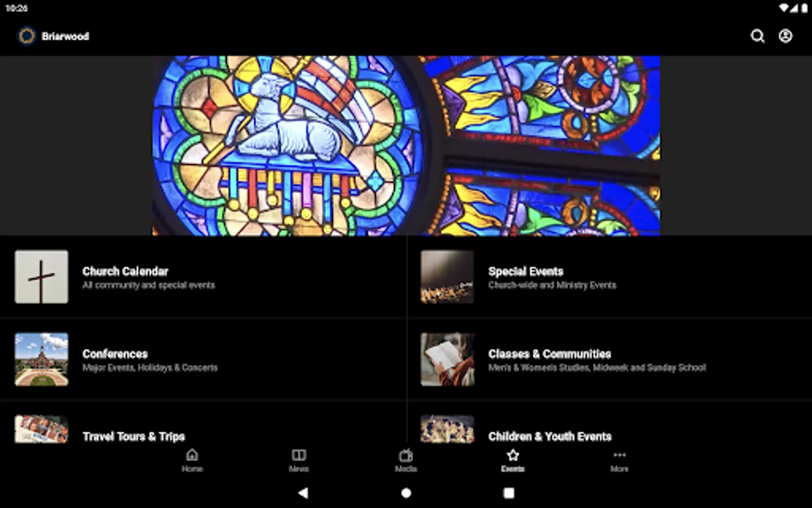Tap the cross thumbnail for Church Calendar
812x508 pixels.
(x=42, y=277)
